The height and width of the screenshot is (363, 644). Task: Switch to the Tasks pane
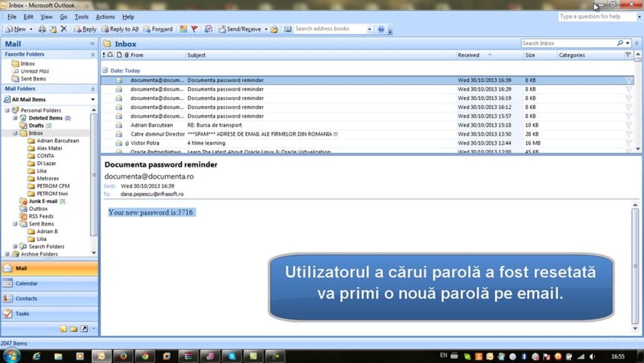coord(49,314)
